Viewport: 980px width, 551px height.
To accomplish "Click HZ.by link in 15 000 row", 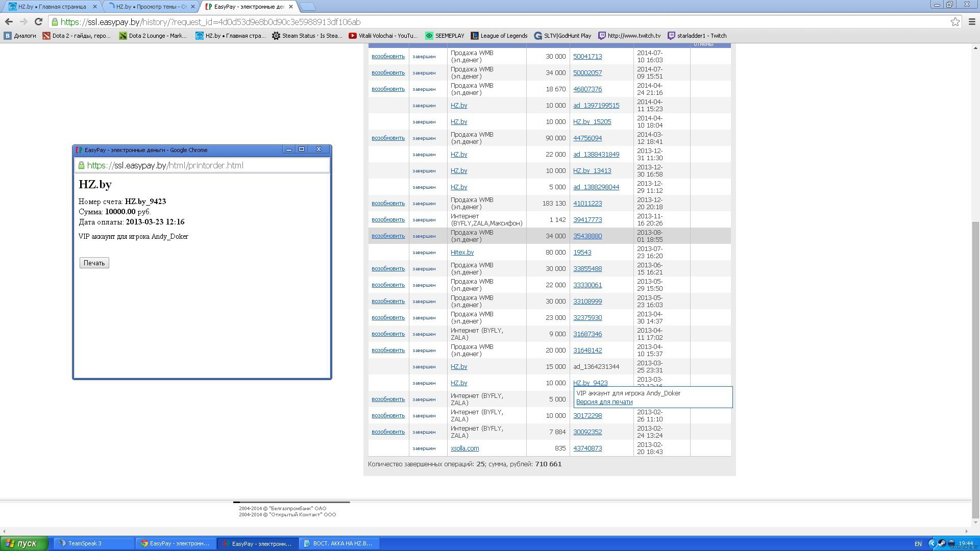I will click(459, 366).
